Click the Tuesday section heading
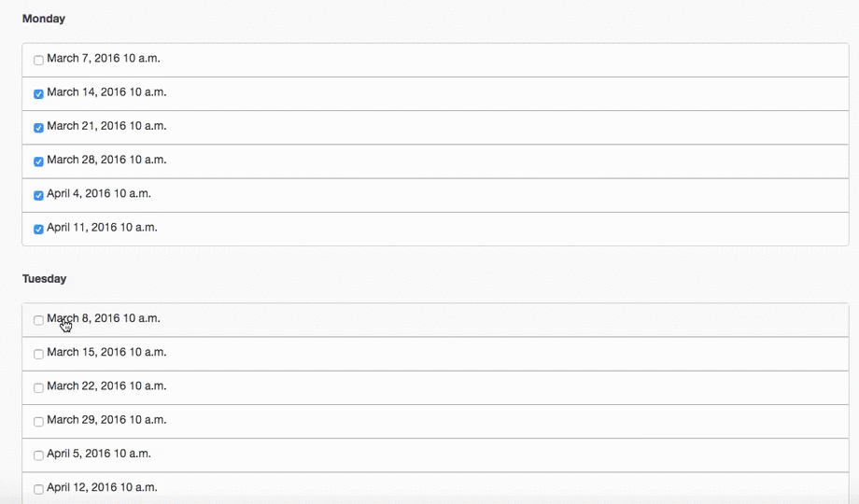 (45, 278)
